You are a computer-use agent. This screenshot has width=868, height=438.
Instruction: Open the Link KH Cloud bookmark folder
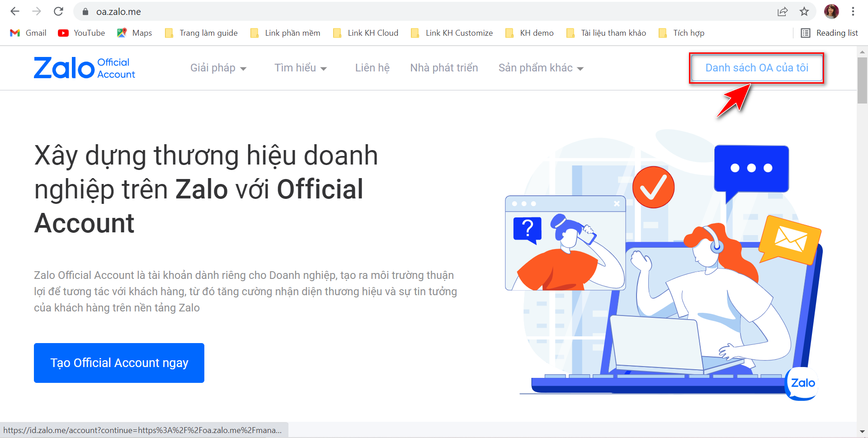pyautogui.click(x=366, y=33)
